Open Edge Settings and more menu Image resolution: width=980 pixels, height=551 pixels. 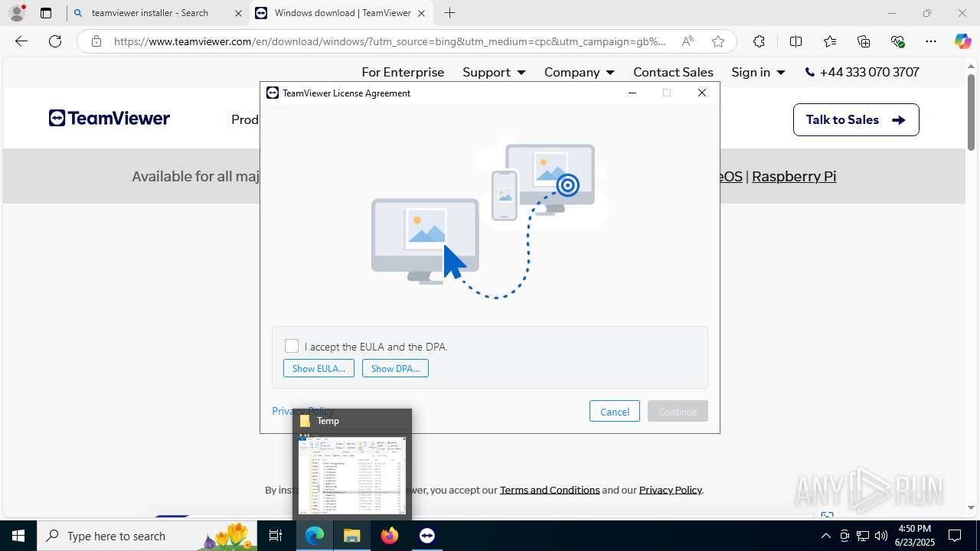tap(931, 41)
